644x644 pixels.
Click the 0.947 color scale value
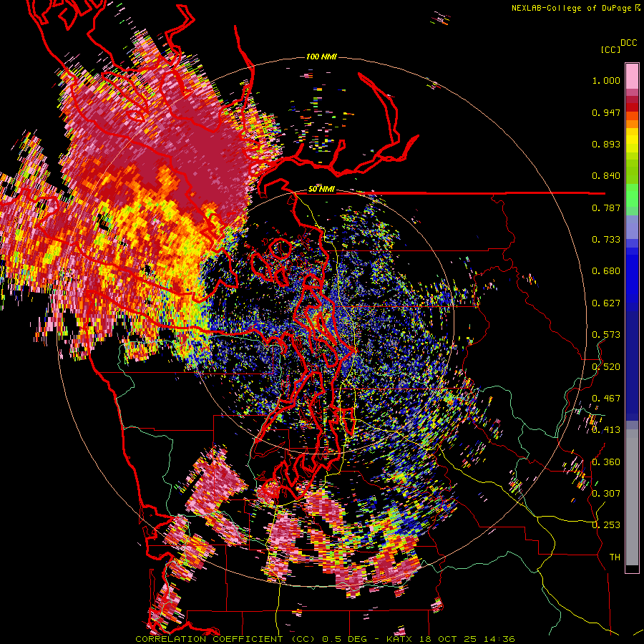[606, 112]
